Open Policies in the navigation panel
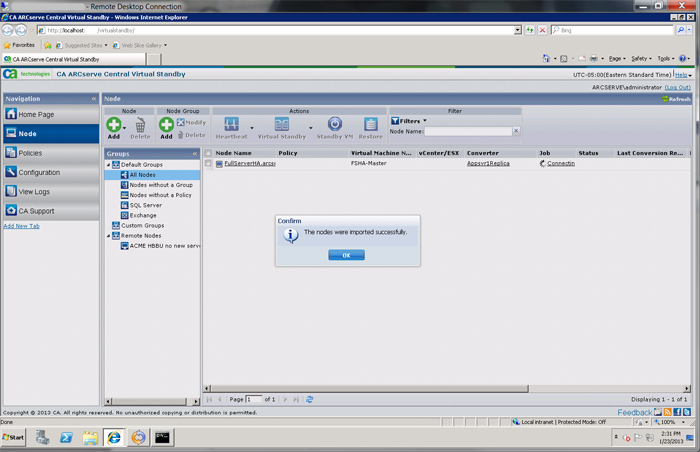This screenshot has height=452, width=700. point(51,153)
